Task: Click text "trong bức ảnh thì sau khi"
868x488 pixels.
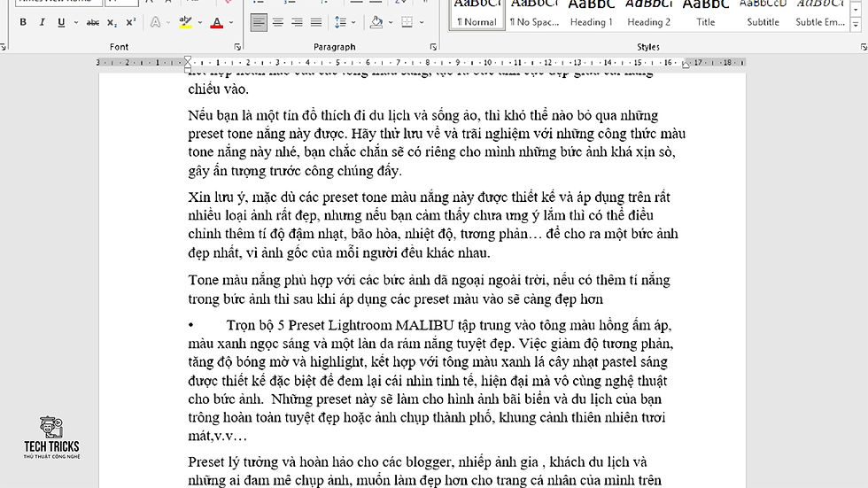Action: point(261,299)
